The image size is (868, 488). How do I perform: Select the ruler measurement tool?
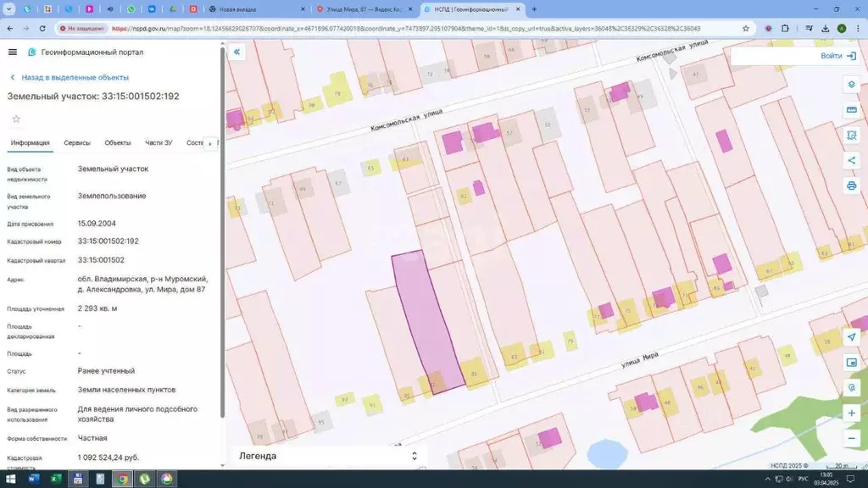pyautogui.click(x=852, y=110)
